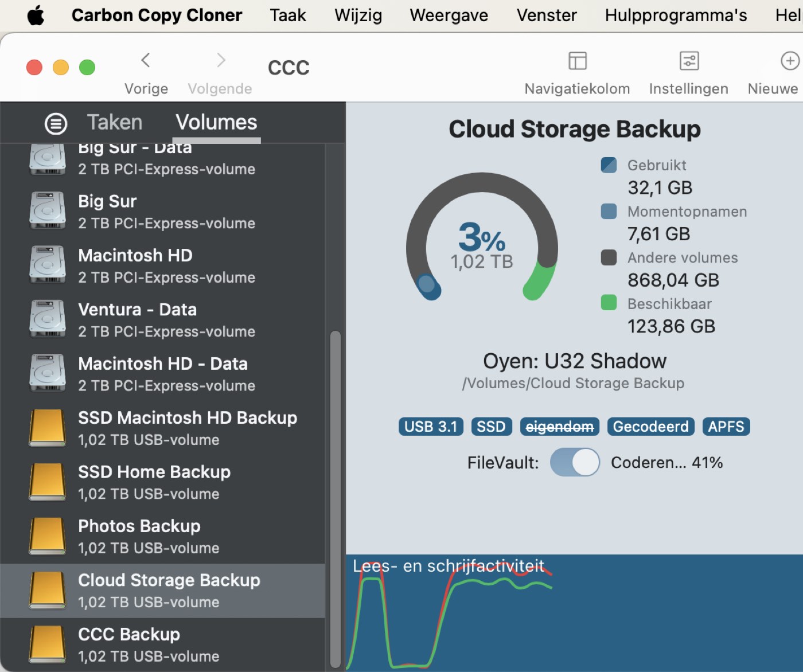Click the USB 3.1 badge

tap(431, 427)
